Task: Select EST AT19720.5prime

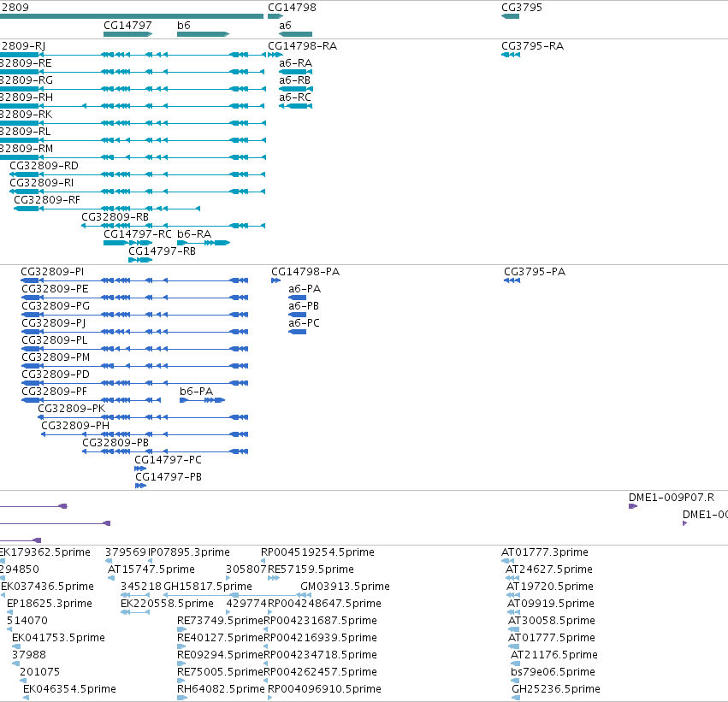Action: pyautogui.click(x=513, y=595)
